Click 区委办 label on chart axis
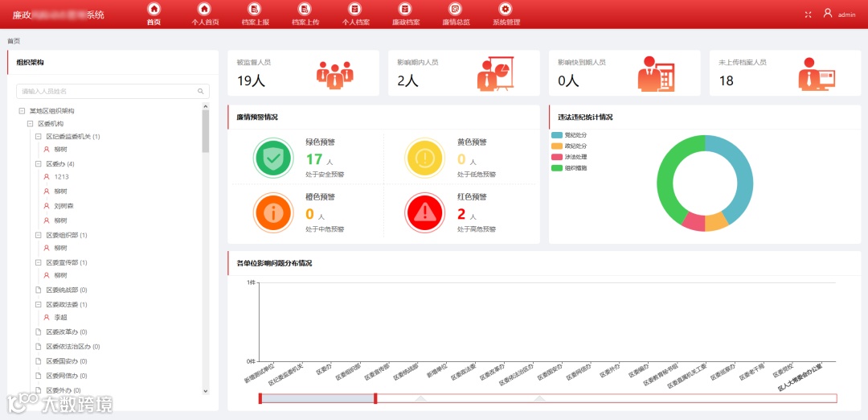The width and height of the screenshot is (868, 420). coord(324,371)
